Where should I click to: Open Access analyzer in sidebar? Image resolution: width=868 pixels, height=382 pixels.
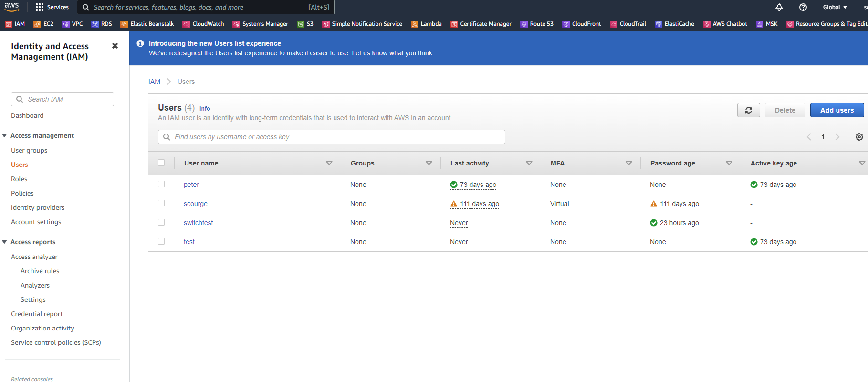(34, 257)
